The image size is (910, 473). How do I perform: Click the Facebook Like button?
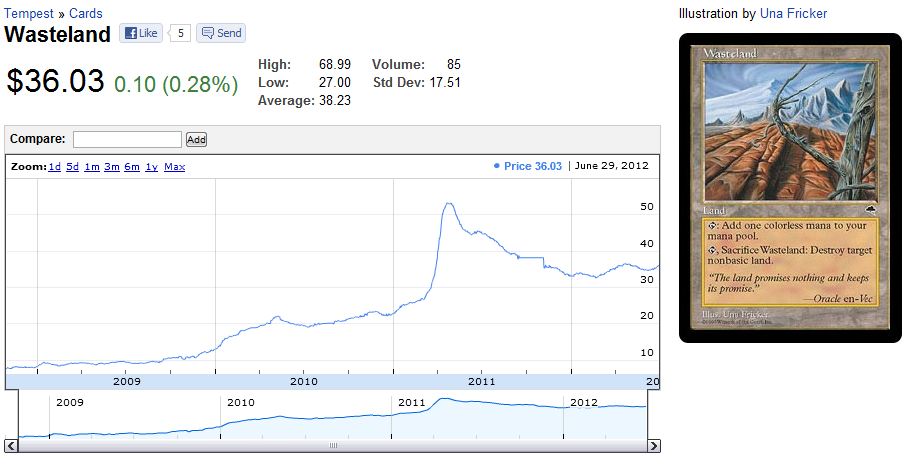(141, 33)
